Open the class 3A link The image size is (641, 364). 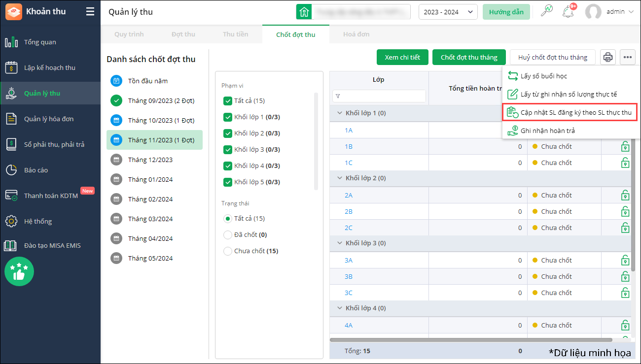(x=349, y=260)
